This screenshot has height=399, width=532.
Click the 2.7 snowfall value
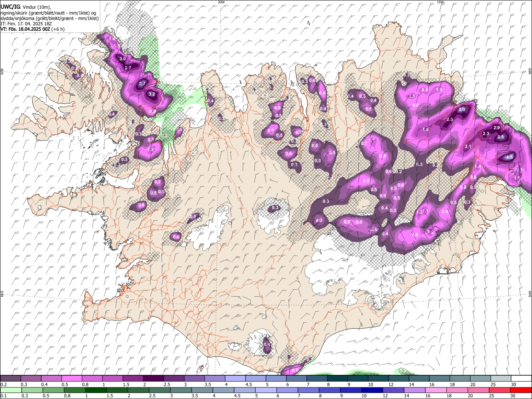128,68
